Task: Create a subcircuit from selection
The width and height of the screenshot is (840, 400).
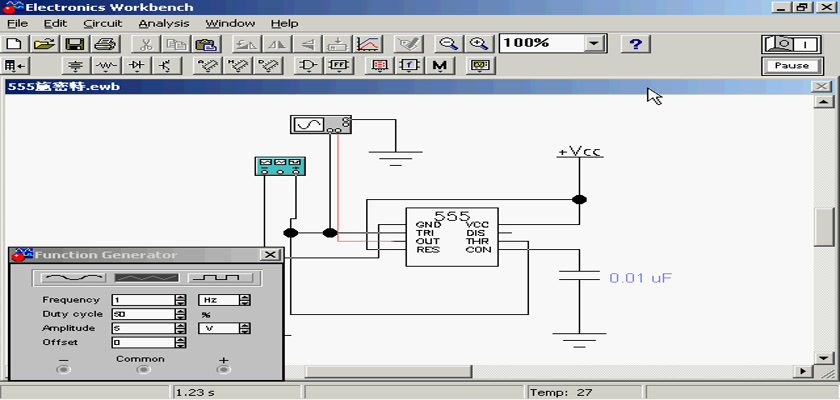Action: coord(338,44)
